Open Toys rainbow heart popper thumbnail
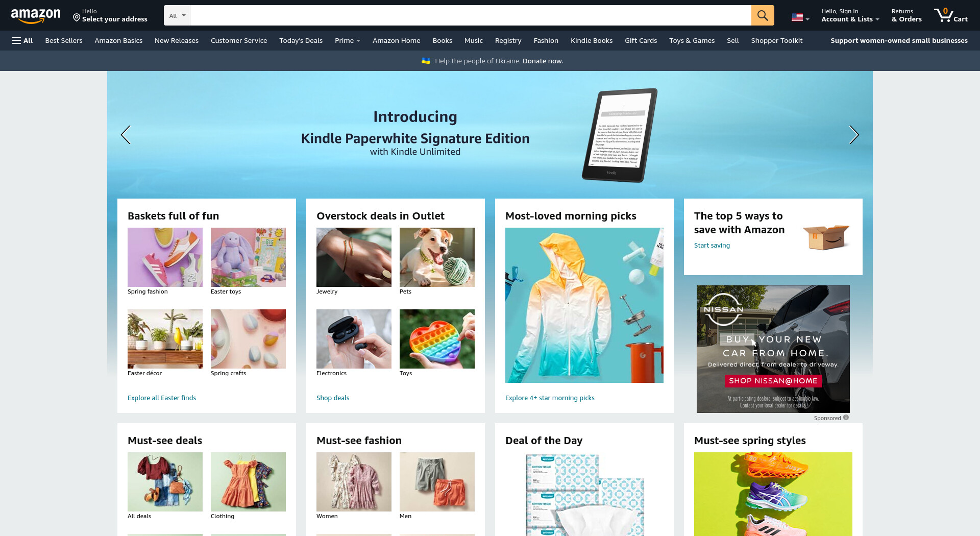The width and height of the screenshot is (980, 536). click(x=437, y=339)
